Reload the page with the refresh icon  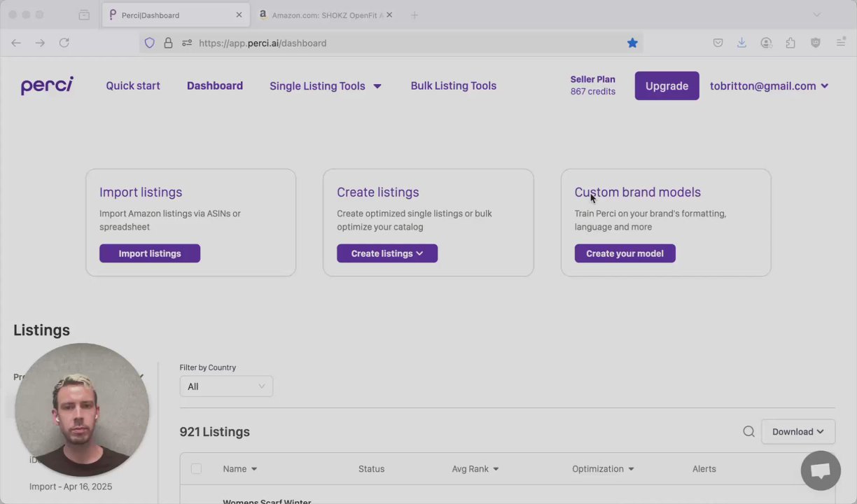click(64, 43)
